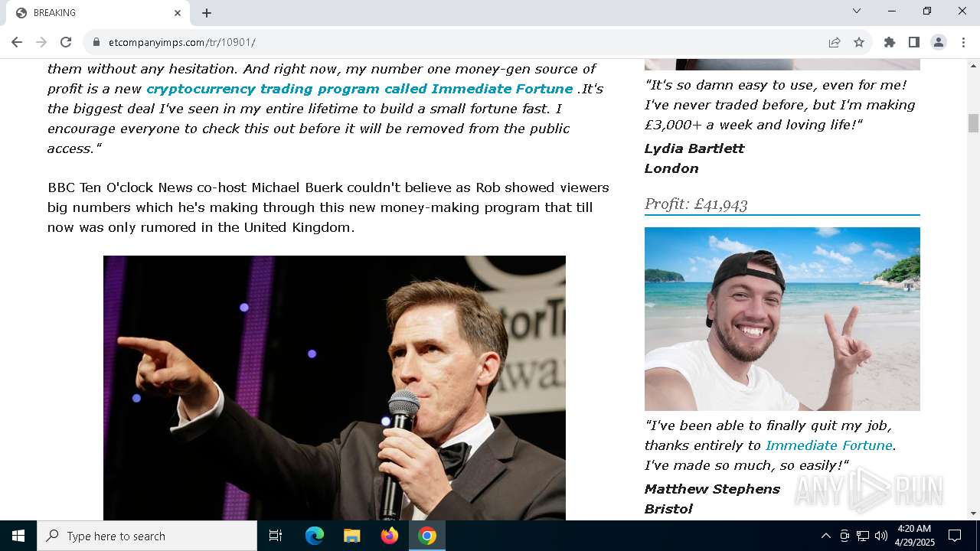Image resolution: width=980 pixels, height=551 pixels.
Task: Click the taskbar search box
Action: 147,536
